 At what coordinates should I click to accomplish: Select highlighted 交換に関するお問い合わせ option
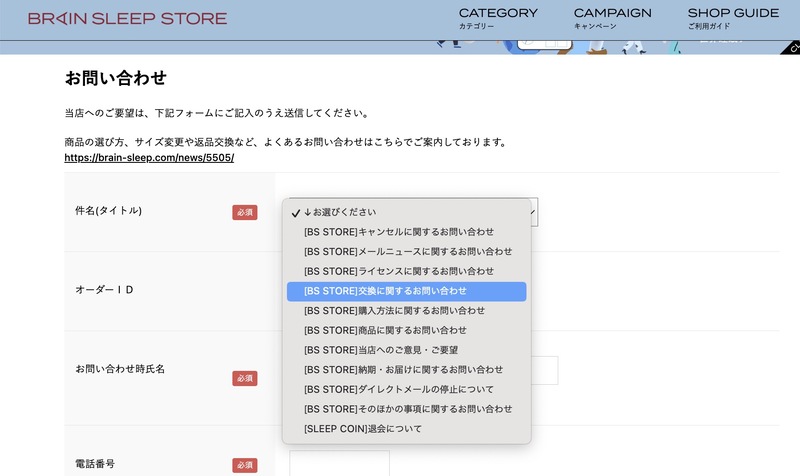407,291
